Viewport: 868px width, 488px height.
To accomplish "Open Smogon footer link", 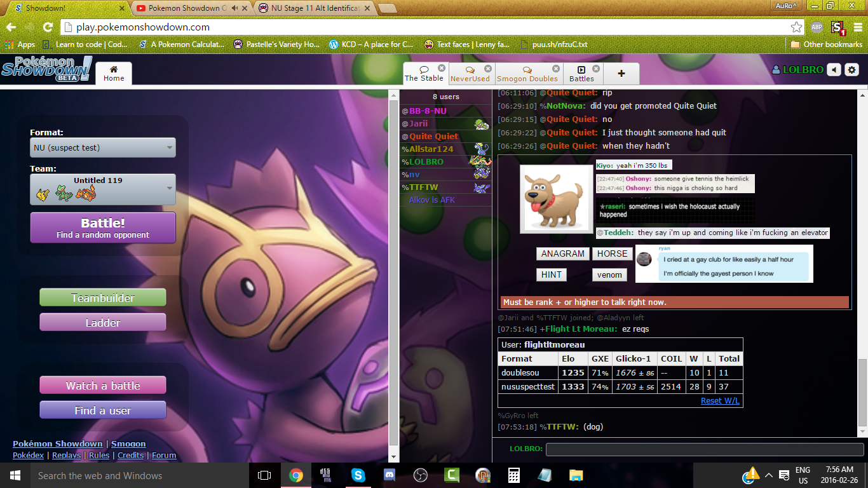I will click(x=128, y=444).
